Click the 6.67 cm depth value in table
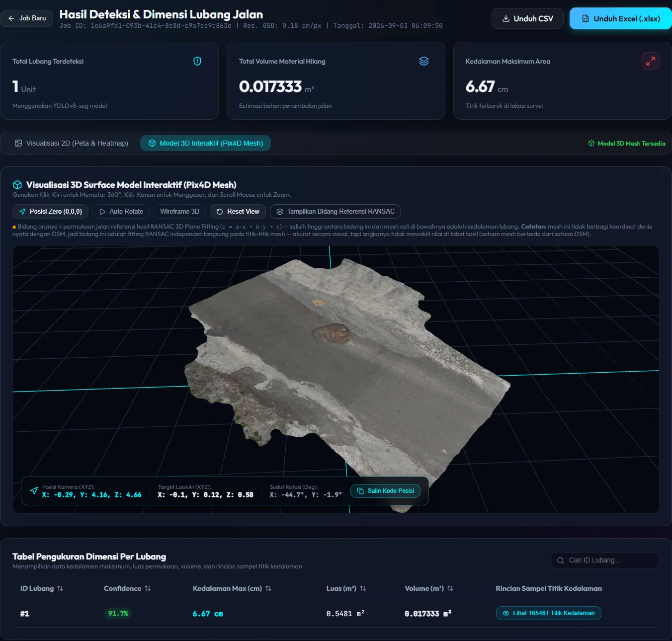This screenshot has width=672, height=641. (208, 614)
